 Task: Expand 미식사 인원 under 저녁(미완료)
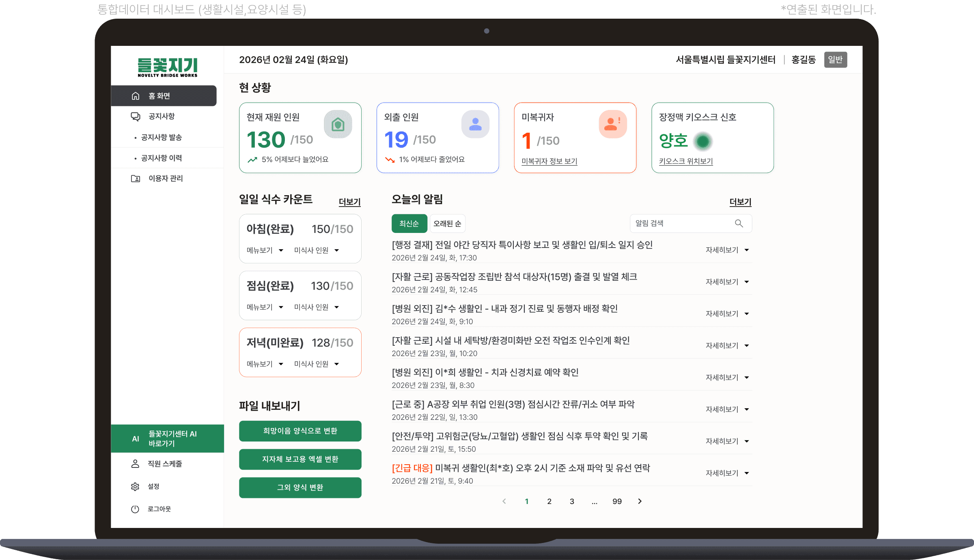tap(316, 364)
